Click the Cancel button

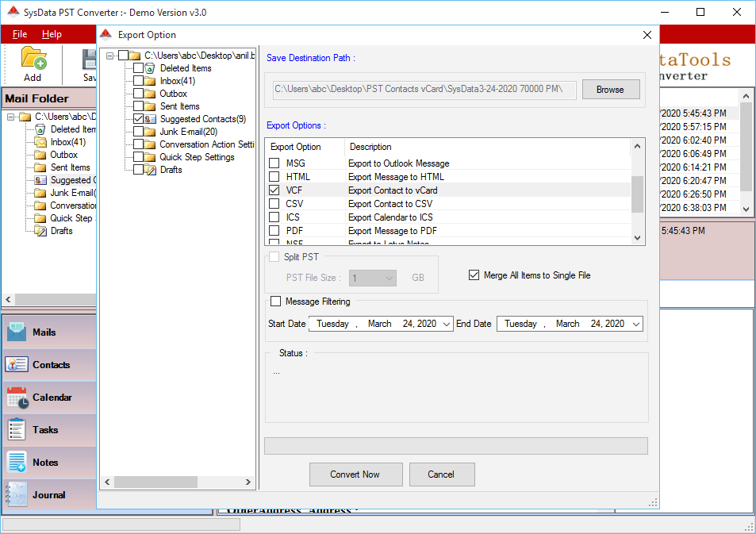pyautogui.click(x=442, y=474)
